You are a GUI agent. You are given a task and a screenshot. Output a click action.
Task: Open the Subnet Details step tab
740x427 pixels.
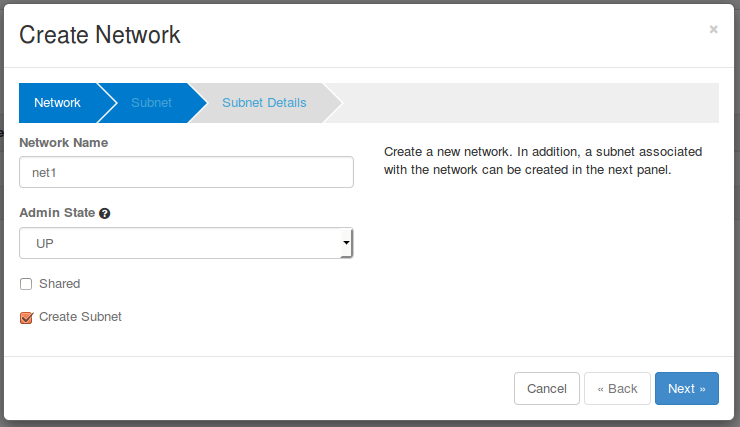click(264, 103)
